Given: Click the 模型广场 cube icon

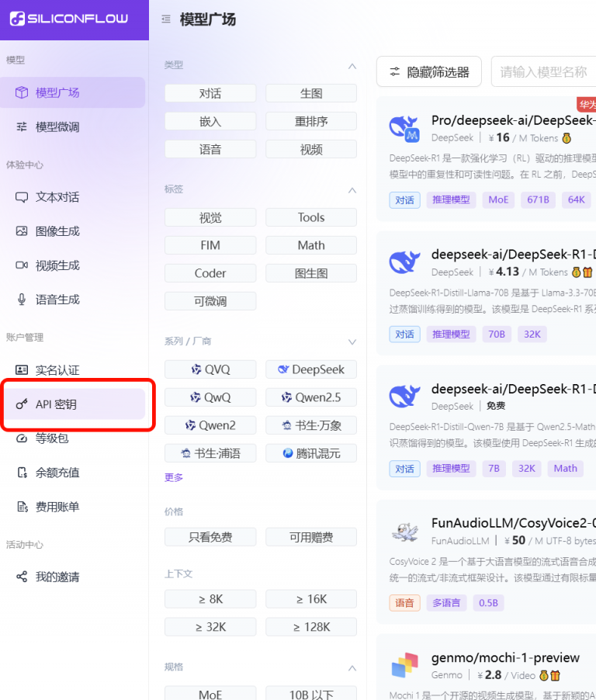Looking at the screenshot, I should (x=22, y=92).
